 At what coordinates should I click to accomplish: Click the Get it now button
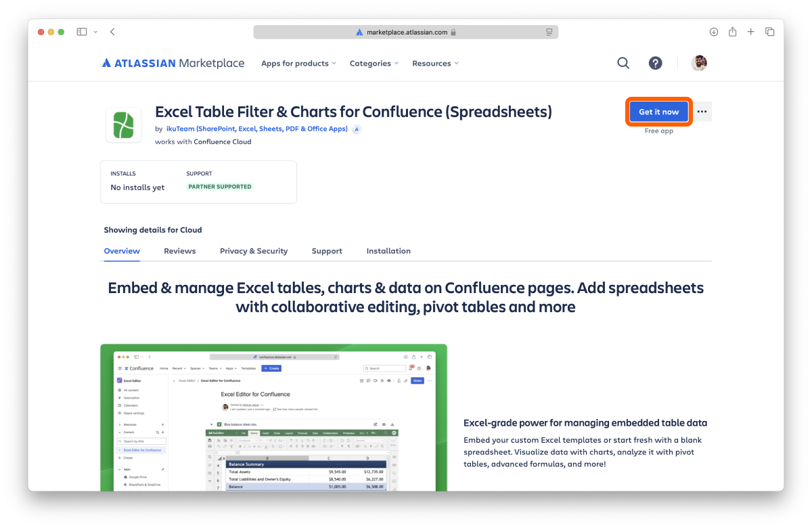659,112
